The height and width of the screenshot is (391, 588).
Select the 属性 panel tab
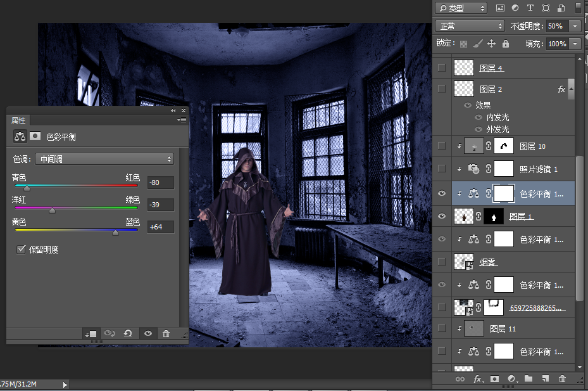coord(18,120)
